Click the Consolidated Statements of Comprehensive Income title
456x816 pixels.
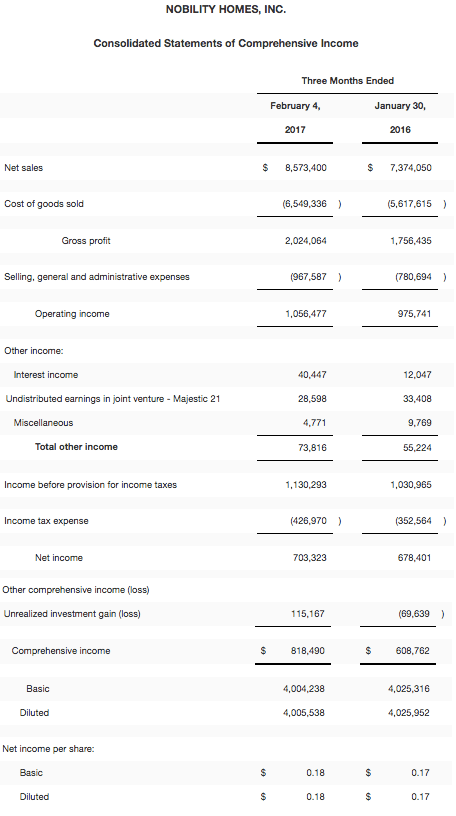[226, 43]
